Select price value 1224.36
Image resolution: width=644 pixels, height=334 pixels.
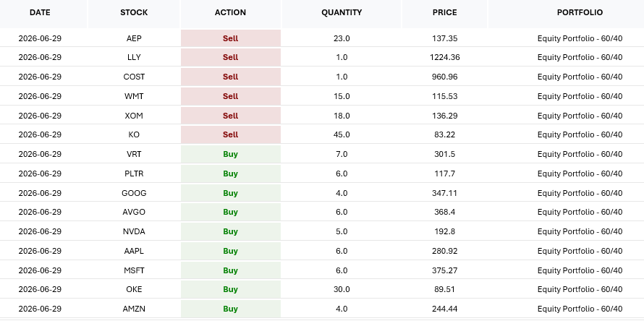coord(445,57)
